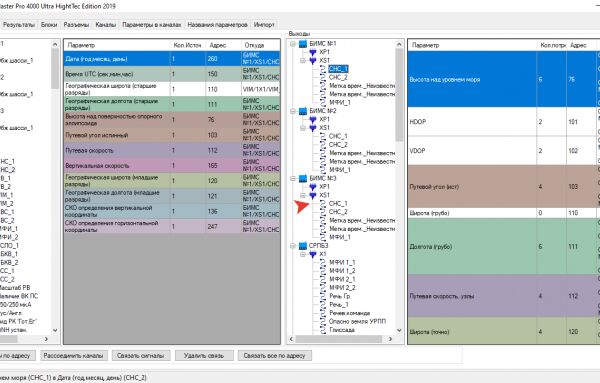This screenshot has height=383, width=600.
Task: Collapse XS1 connector under БИМС №1
Action: [303, 61]
